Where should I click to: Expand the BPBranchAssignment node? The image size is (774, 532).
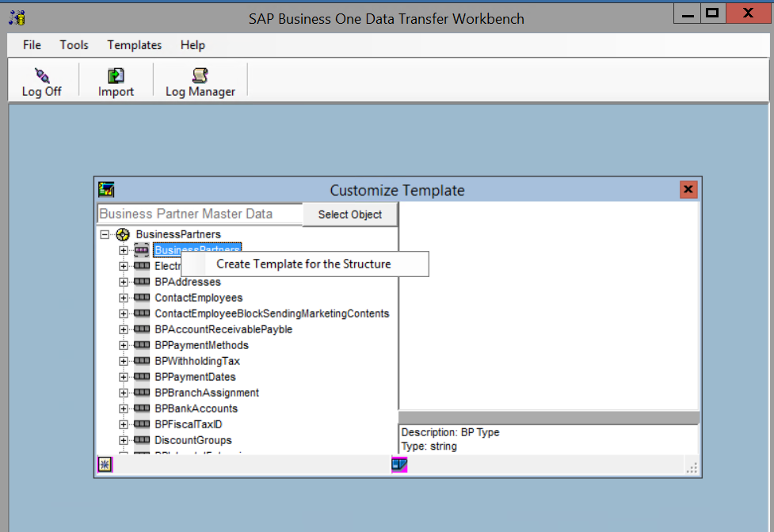(x=124, y=393)
